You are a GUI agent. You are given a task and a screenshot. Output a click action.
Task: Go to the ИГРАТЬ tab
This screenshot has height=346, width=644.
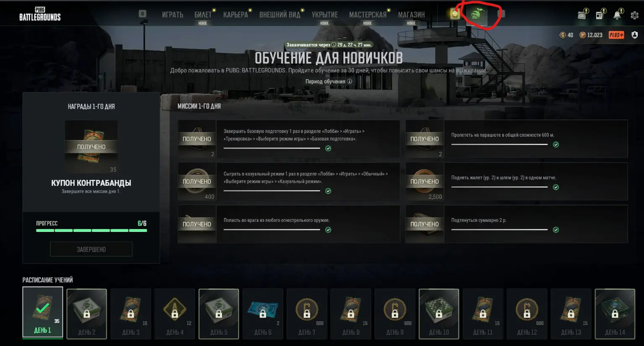click(172, 15)
